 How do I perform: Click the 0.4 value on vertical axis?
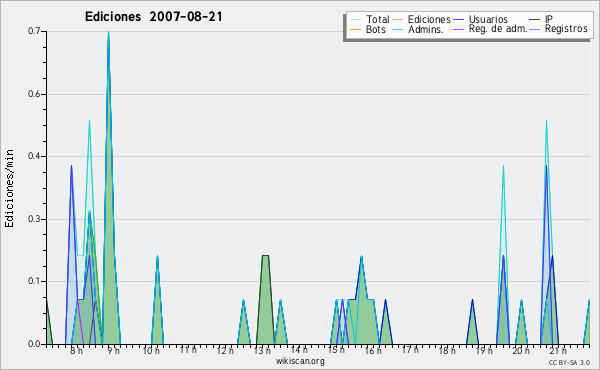[x=34, y=156]
